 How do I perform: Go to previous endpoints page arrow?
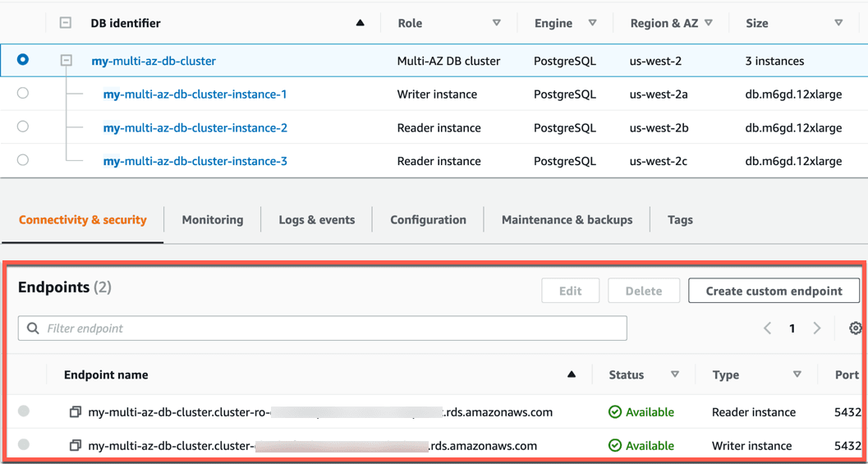767,328
